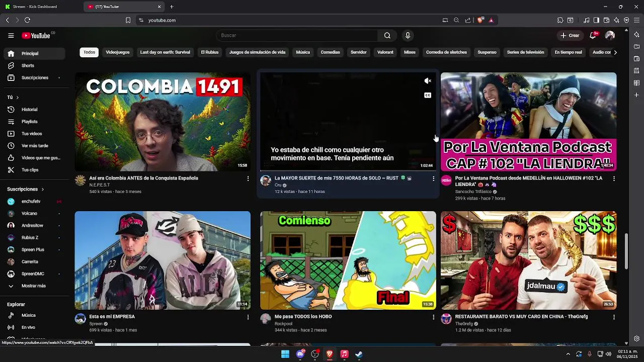The width and height of the screenshot is (644, 362).
Task: Show next category chips arrow
Action: pos(615,52)
